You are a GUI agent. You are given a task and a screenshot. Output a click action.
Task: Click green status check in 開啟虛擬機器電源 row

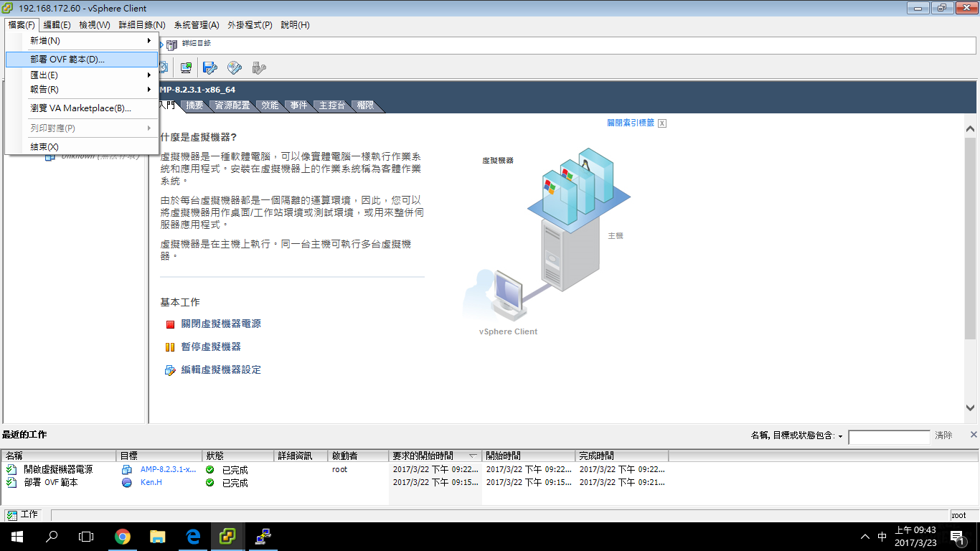point(209,469)
